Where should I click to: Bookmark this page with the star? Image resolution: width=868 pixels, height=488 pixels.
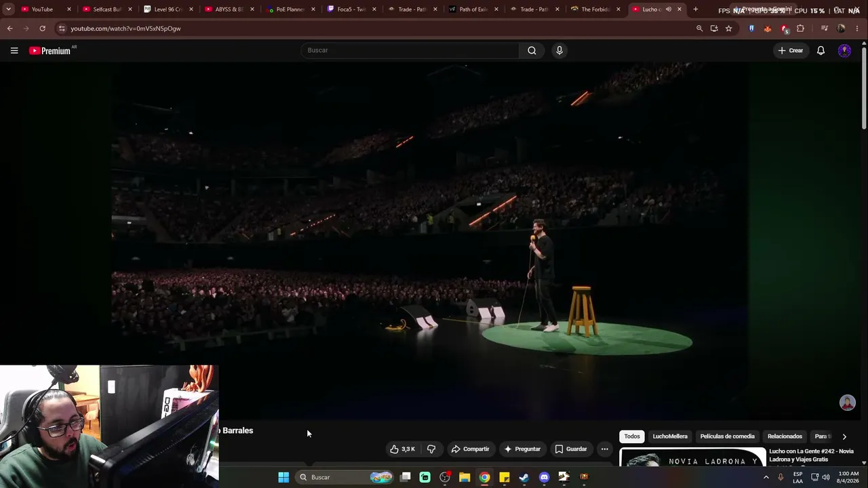[728, 28]
